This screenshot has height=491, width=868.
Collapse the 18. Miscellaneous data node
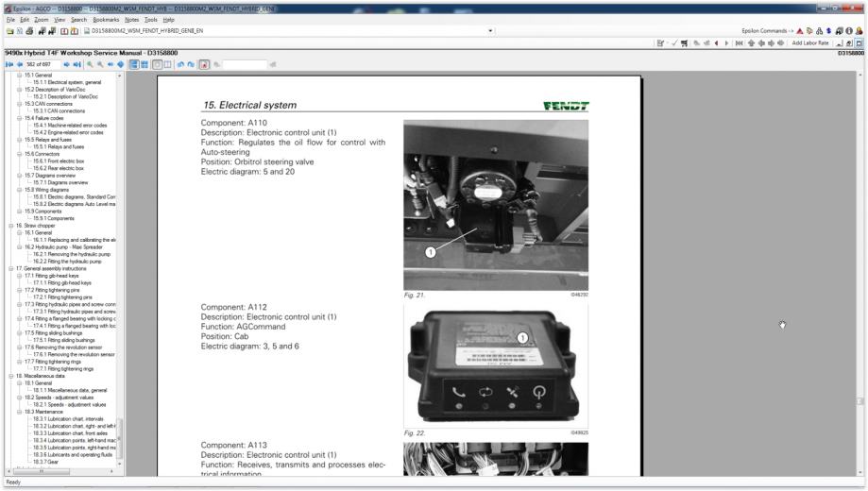10,376
